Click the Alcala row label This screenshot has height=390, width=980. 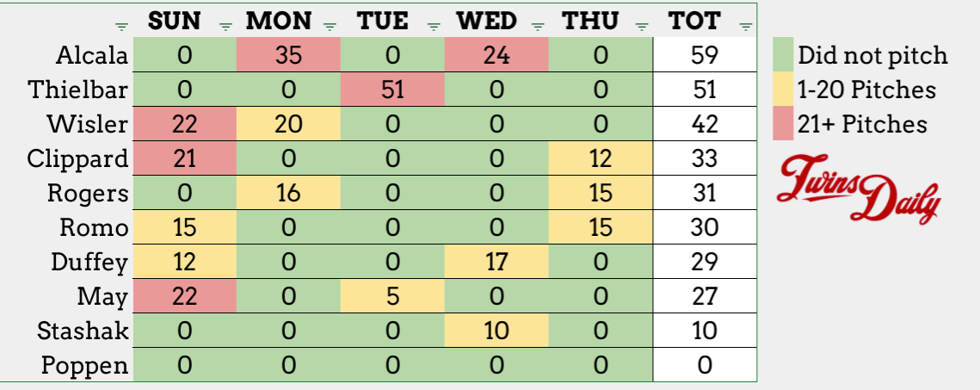coord(92,56)
